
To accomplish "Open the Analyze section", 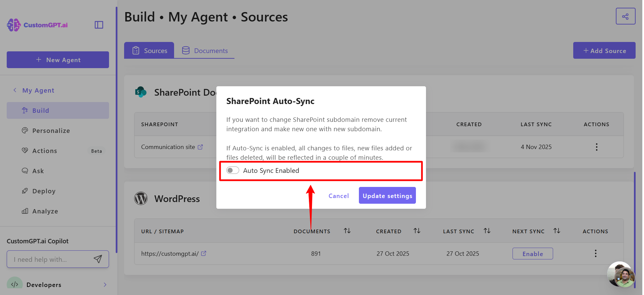I will pyautogui.click(x=58, y=211).
